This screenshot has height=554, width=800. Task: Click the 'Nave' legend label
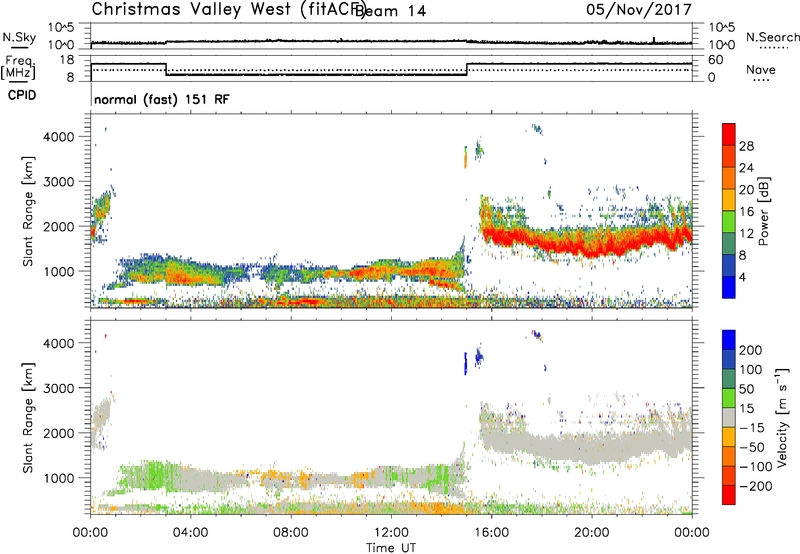761,69
